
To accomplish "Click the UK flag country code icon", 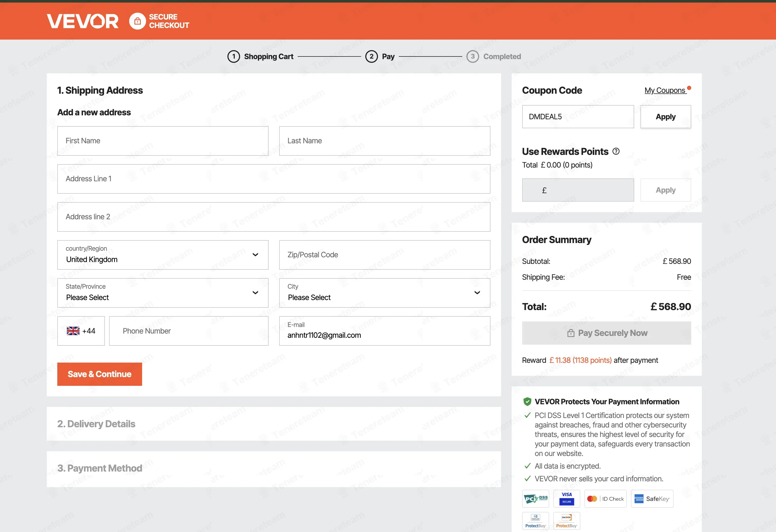I will tap(73, 331).
